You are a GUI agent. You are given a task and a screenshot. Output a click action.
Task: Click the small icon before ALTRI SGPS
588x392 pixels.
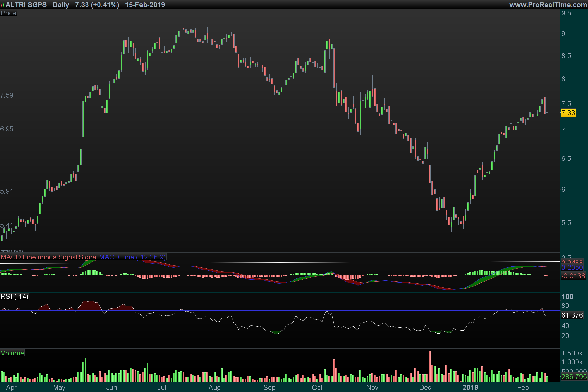(x=2, y=5)
